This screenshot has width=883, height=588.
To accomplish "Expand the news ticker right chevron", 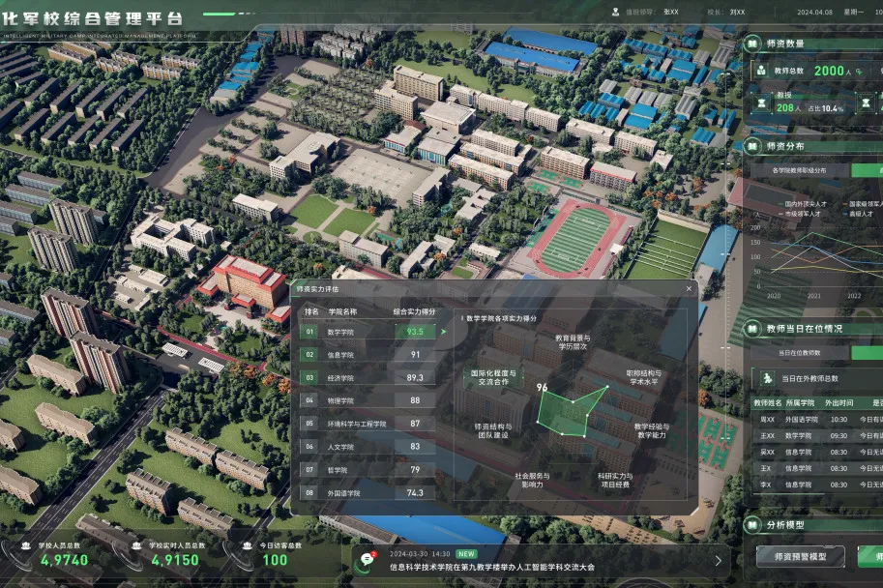I will pyautogui.click(x=718, y=559).
